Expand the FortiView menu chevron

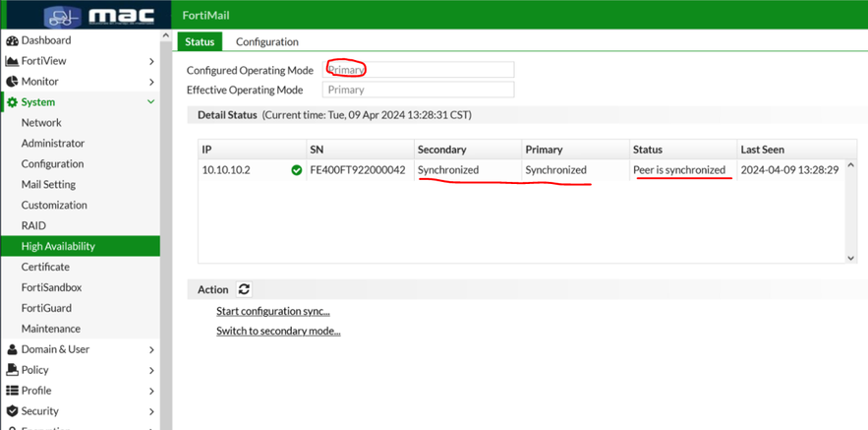[151, 62]
